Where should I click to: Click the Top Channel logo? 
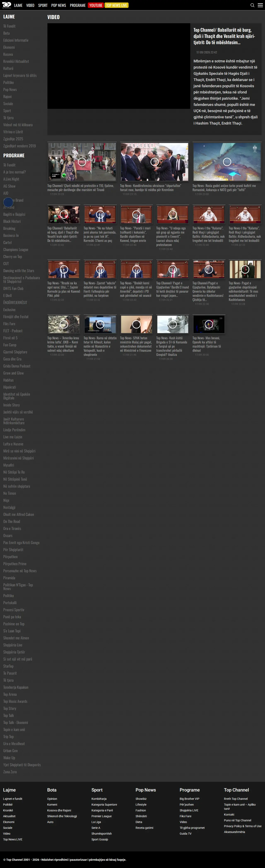pyautogui.click(x=6, y=5)
